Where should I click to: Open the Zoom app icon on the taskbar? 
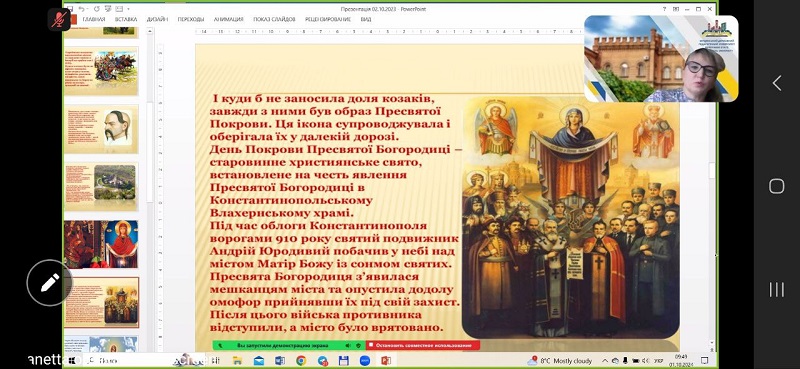click(364, 361)
